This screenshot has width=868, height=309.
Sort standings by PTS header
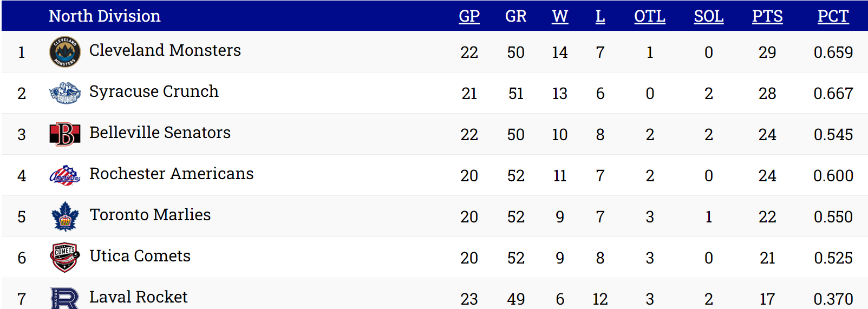[x=767, y=16]
